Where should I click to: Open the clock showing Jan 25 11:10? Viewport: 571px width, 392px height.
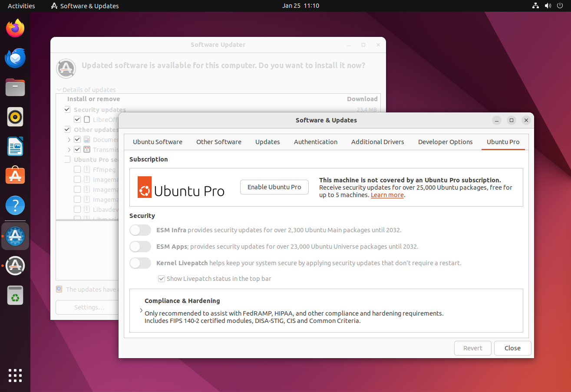tap(300, 6)
